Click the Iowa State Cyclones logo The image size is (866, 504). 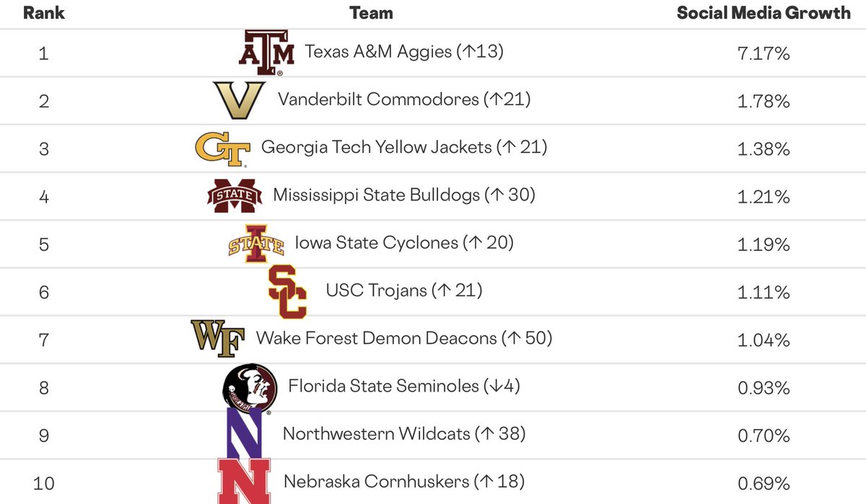255,243
